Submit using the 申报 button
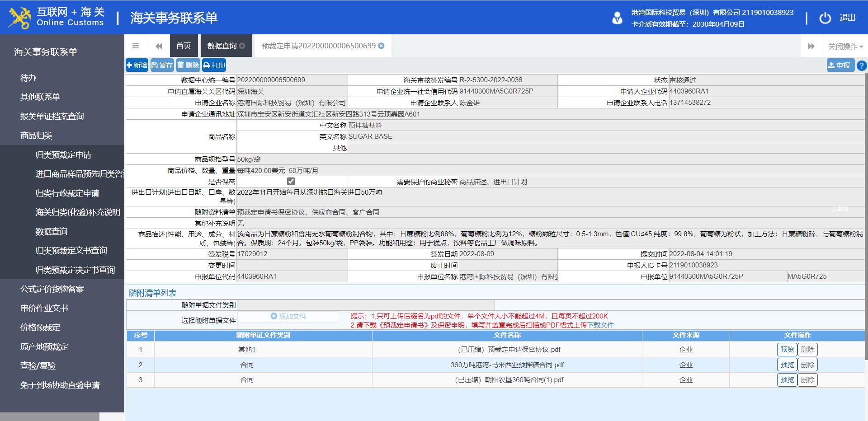Viewport: 868px width, 421px height. pos(840,65)
